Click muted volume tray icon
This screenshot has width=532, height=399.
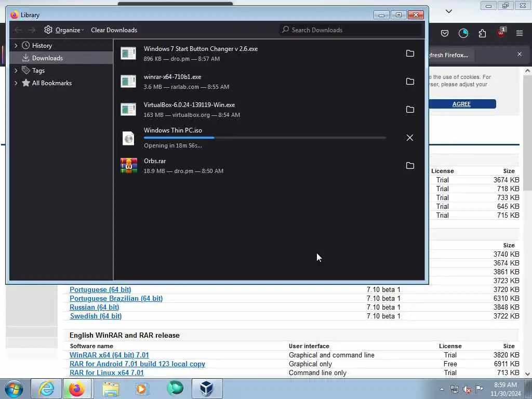[x=467, y=390]
